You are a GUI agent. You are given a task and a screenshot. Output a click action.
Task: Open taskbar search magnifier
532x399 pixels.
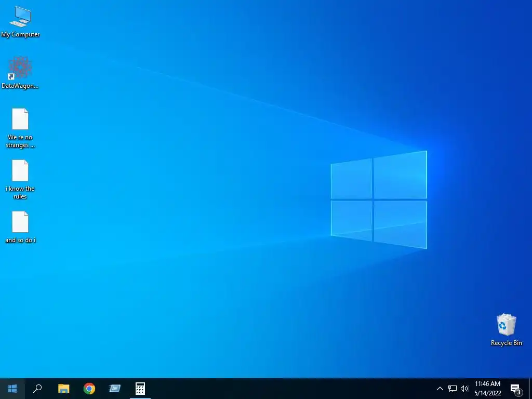click(37, 389)
